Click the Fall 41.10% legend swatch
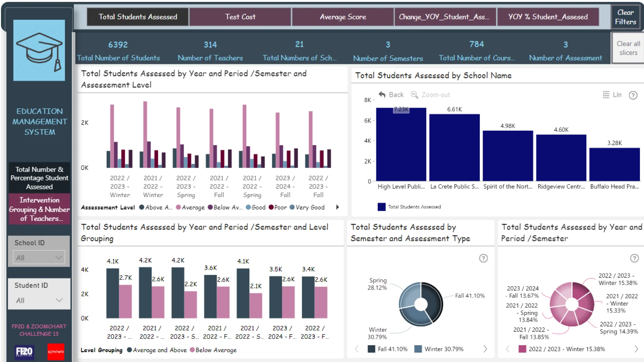The width and height of the screenshot is (644, 362). pos(371,349)
